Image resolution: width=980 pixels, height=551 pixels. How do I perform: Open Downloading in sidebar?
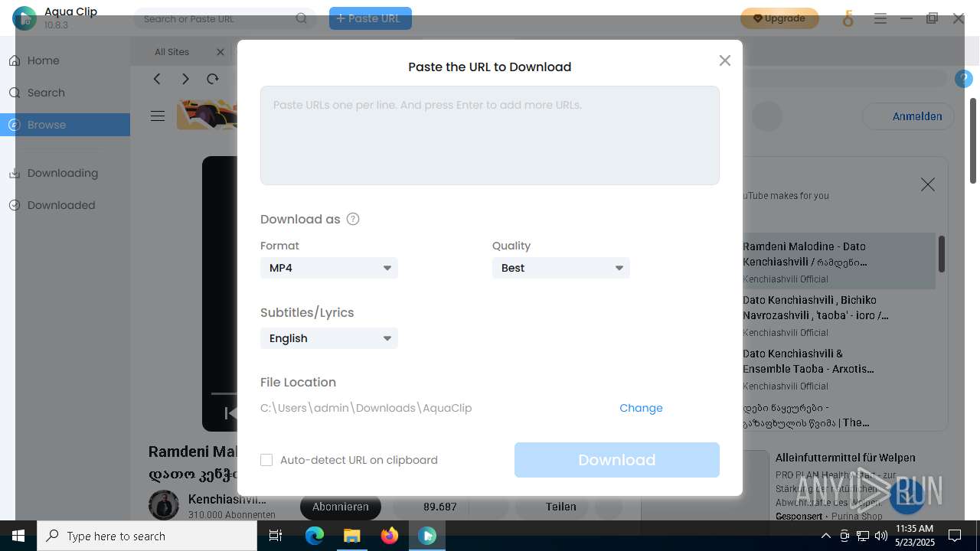point(65,173)
